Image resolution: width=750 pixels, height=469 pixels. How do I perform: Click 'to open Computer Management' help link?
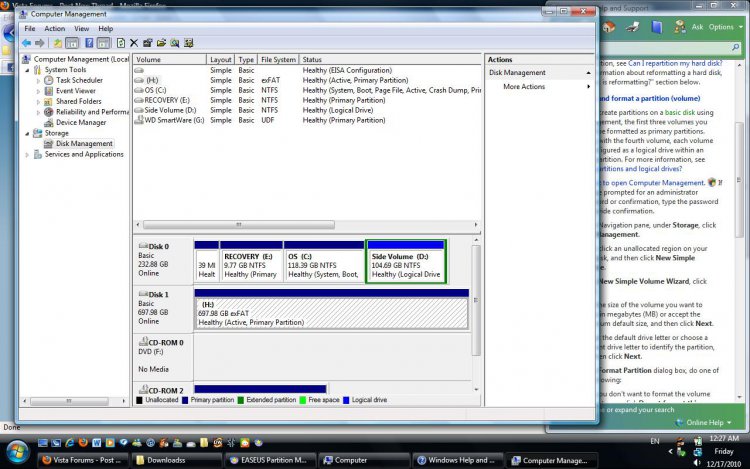tap(652, 183)
